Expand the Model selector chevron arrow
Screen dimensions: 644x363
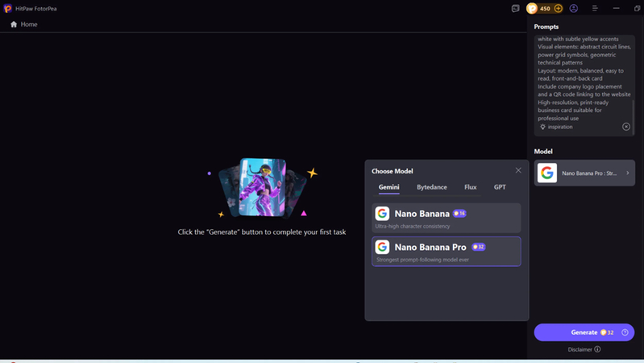click(x=627, y=173)
